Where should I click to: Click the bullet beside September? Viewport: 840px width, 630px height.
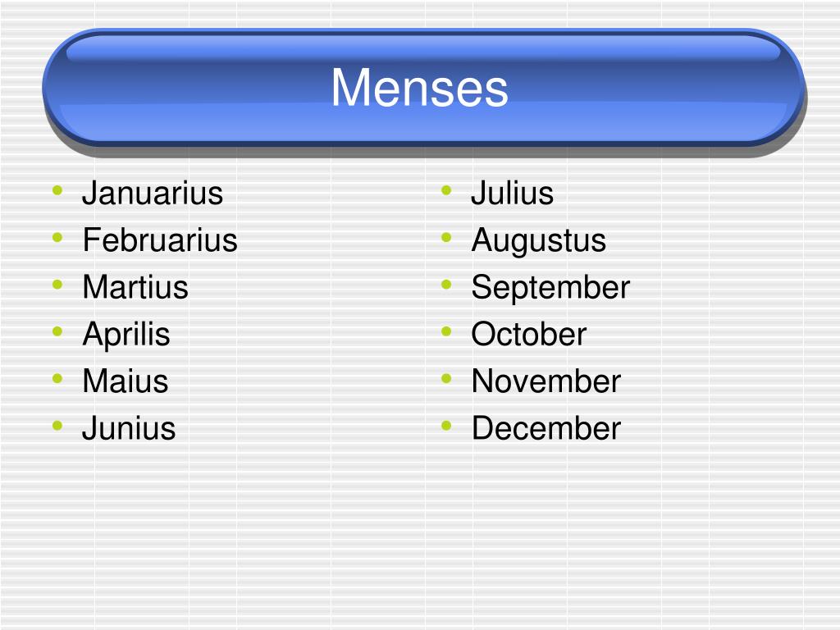tap(446, 285)
